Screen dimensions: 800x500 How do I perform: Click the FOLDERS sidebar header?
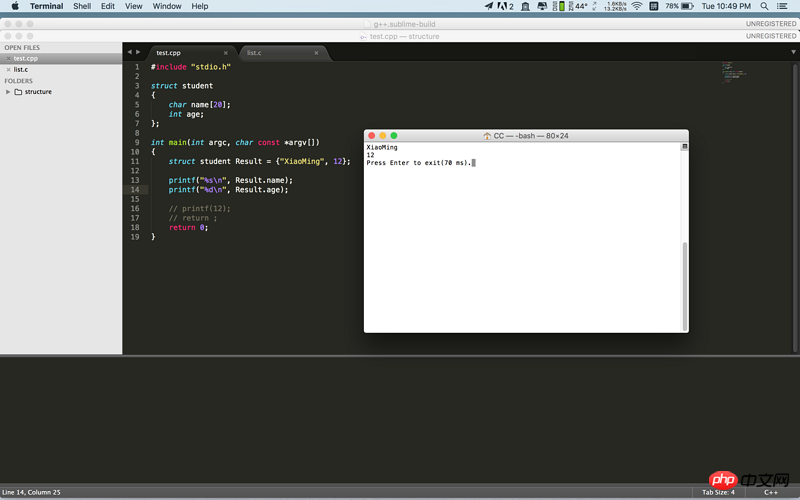click(18, 81)
